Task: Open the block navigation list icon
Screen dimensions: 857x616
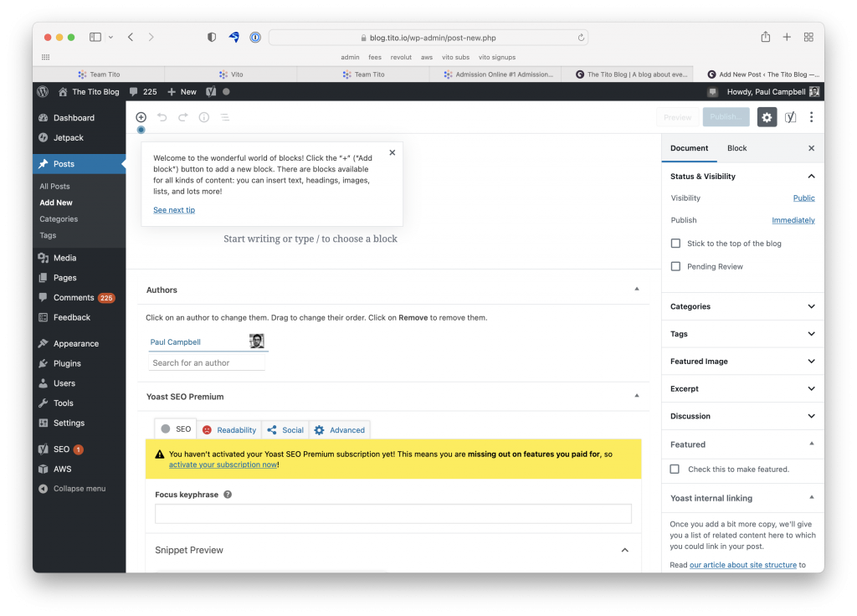Action: click(x=224, y=117)
